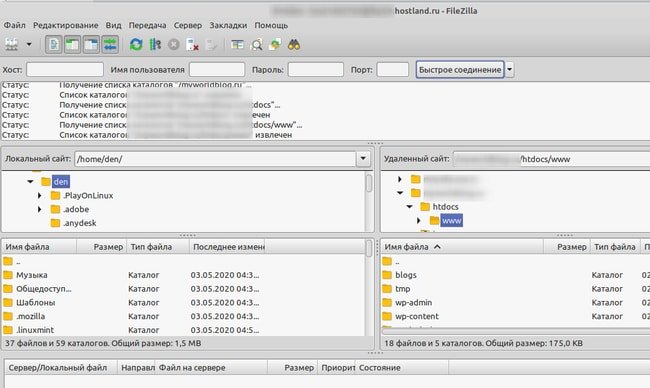Open directory listing filters dialog
Screen dimensions: 650x388
(238, 44)
